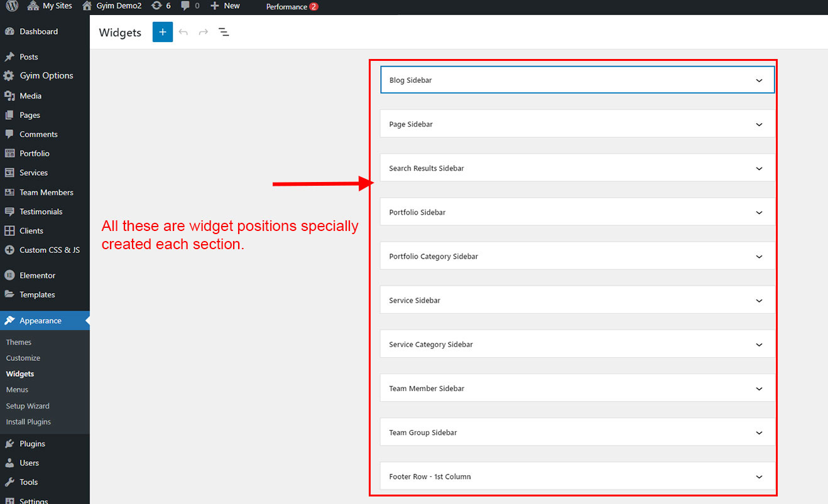This screenshot has width=828, height=504.
Task: Click the redo arrow icon
Action: pyautogui.click(x=204, y=32)
